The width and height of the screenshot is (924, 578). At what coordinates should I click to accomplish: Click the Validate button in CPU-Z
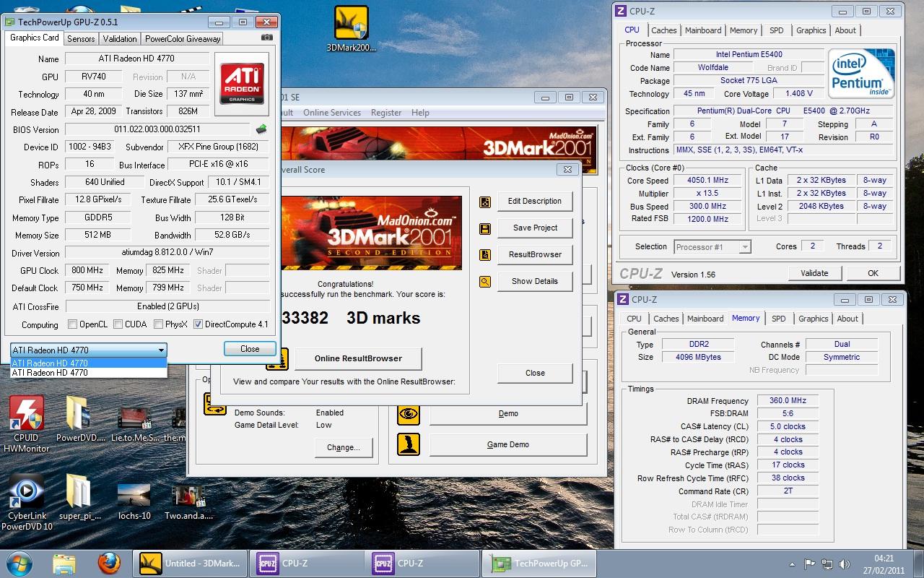tap(814, 273)
